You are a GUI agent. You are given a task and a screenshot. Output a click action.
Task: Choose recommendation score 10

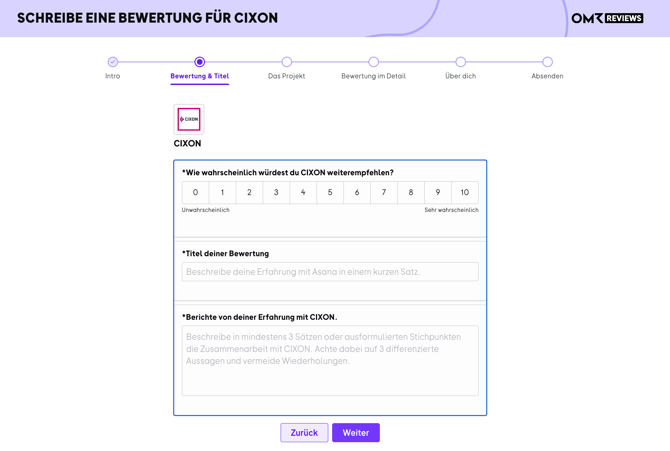click(x=465, y=192)
